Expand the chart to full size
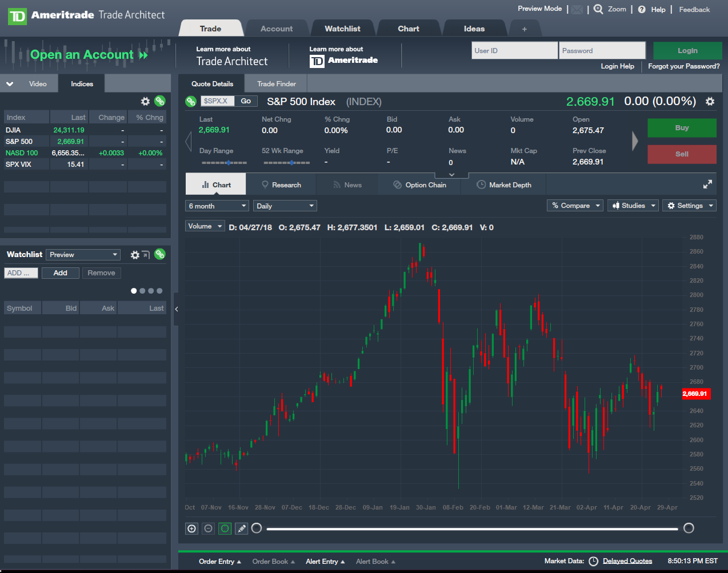 (x=707, y=185)
